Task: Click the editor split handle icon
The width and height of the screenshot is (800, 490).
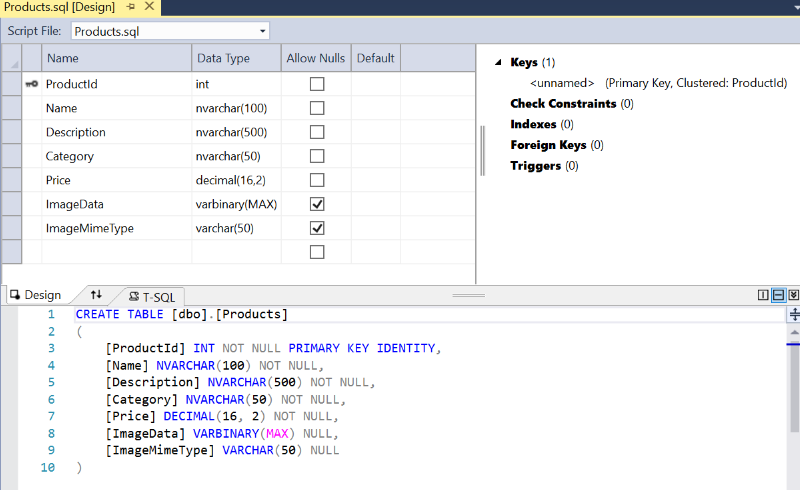Action: point(794,314)
